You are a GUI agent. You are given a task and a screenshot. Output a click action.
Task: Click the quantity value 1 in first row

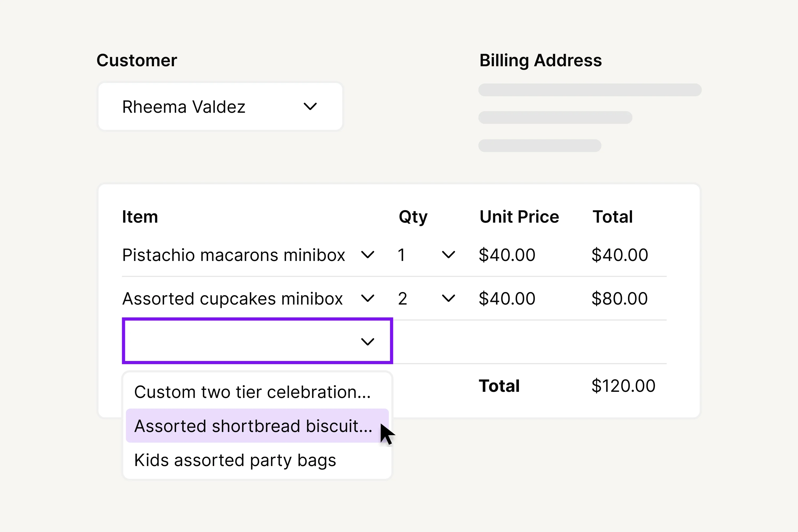click(x=401, y=255)
